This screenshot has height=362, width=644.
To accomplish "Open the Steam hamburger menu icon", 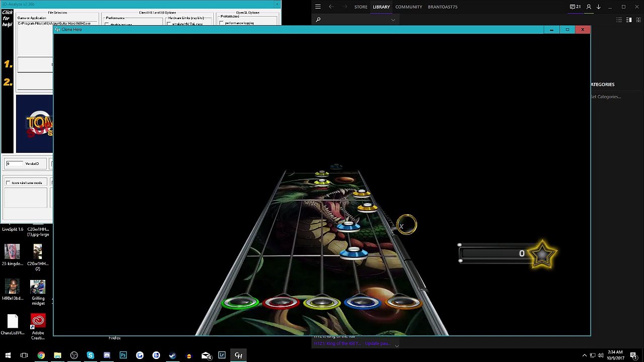I will [318, 7].
